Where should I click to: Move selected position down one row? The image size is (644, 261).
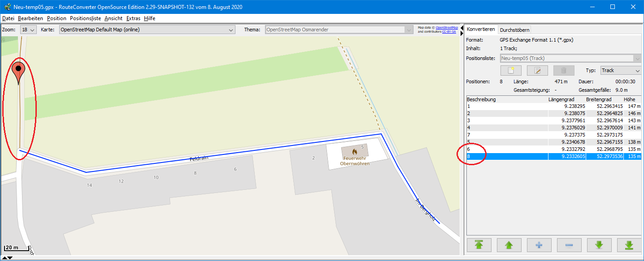599,245
